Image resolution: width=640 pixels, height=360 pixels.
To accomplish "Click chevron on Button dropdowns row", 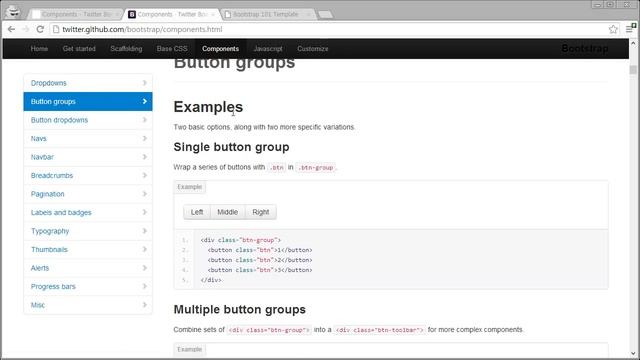I will 144,120.
